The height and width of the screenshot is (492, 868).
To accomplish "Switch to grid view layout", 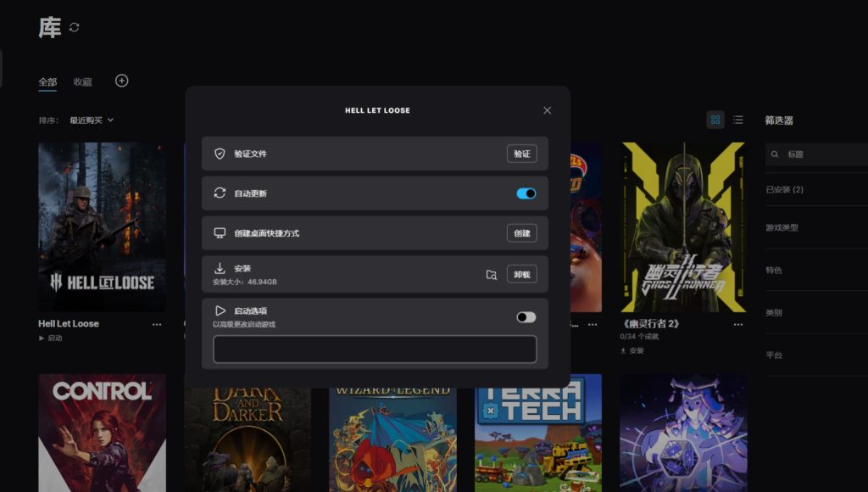I will point(715,120).
